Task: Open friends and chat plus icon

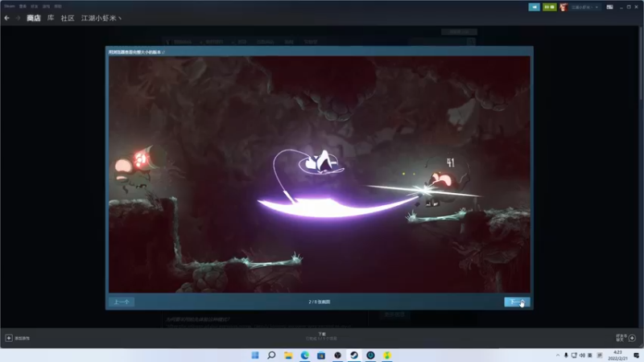Action: point(632,338)
